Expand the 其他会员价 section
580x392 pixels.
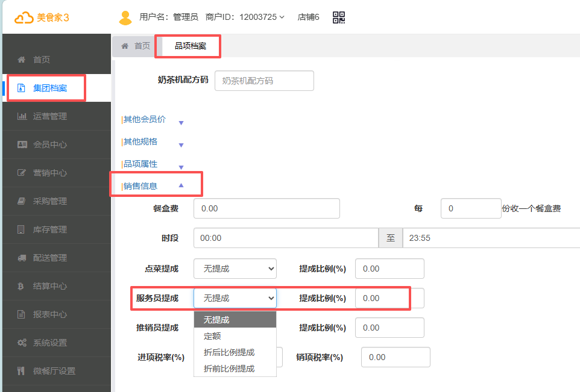tap(181, 123)
